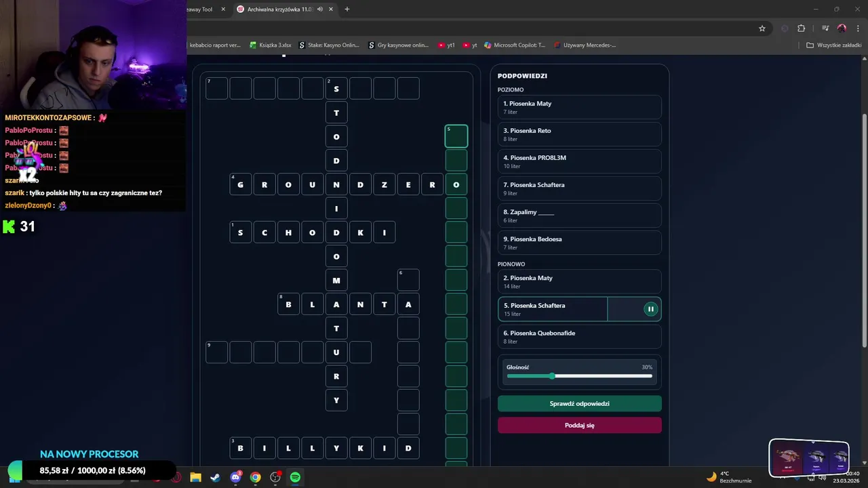Open the Używany Mercedes bookmark

tap(585, 45)
